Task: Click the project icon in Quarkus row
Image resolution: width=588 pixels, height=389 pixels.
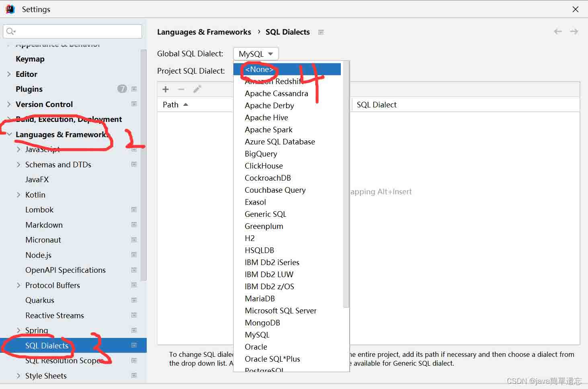Action: point(134,300)
